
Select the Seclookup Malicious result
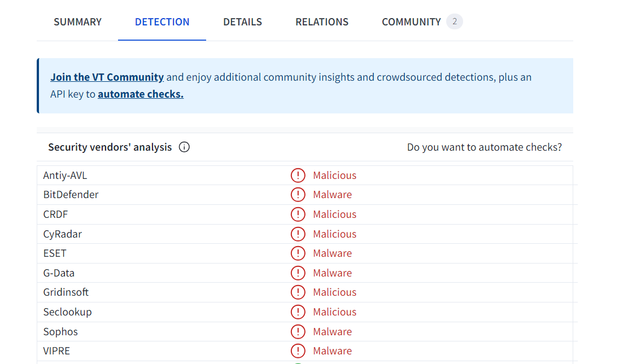pos(334,312)
